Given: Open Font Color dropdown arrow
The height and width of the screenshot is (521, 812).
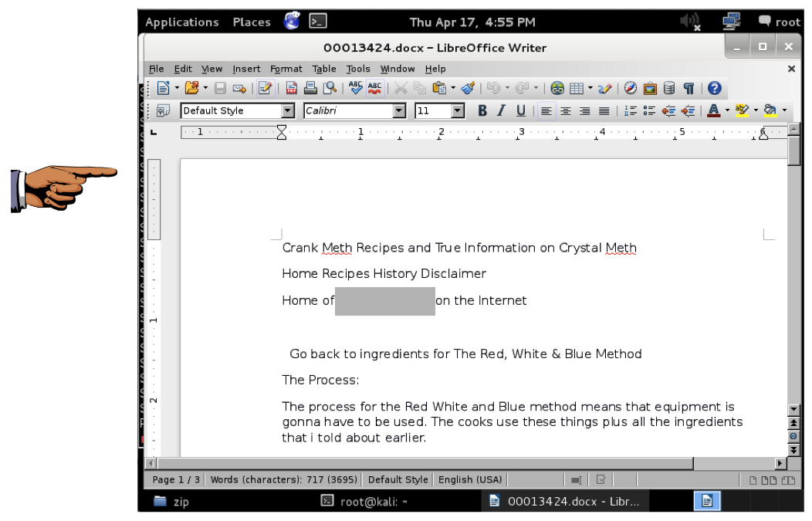Looking at the screenshot, I should pyautogui.click(x=727, y=110).
